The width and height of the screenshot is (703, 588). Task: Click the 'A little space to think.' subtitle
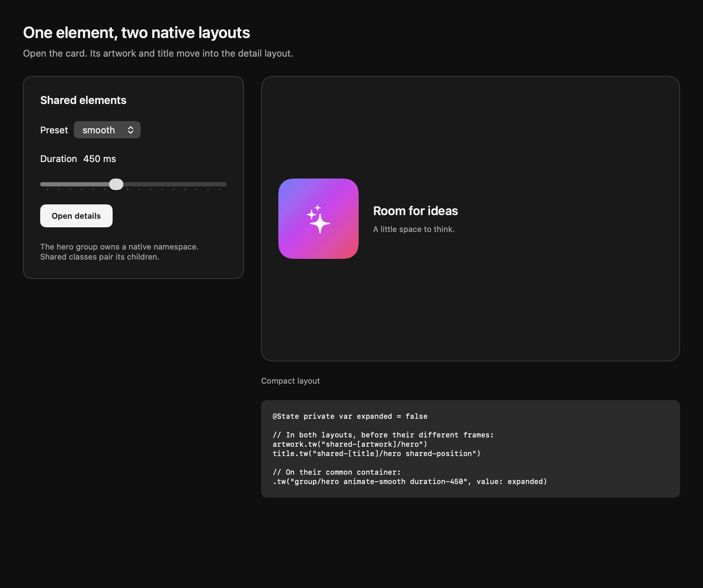tap(414, 229)
